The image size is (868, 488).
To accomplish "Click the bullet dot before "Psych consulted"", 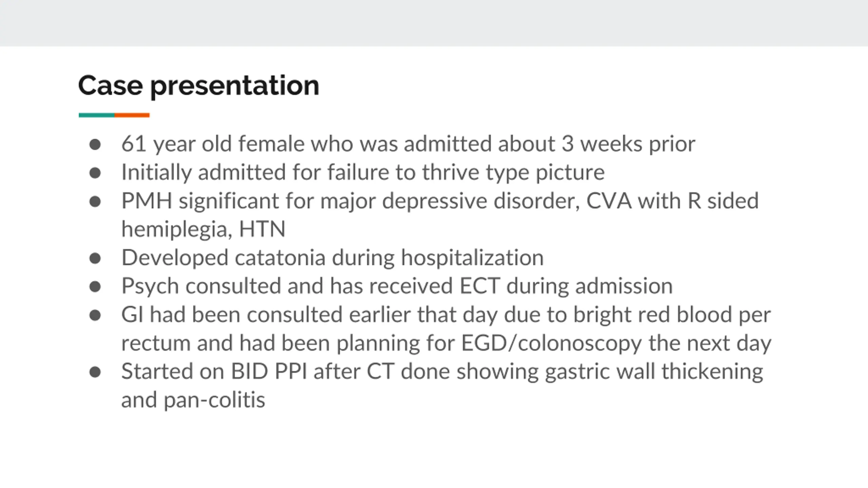I will pyautogui.click(x=95, y=287).
